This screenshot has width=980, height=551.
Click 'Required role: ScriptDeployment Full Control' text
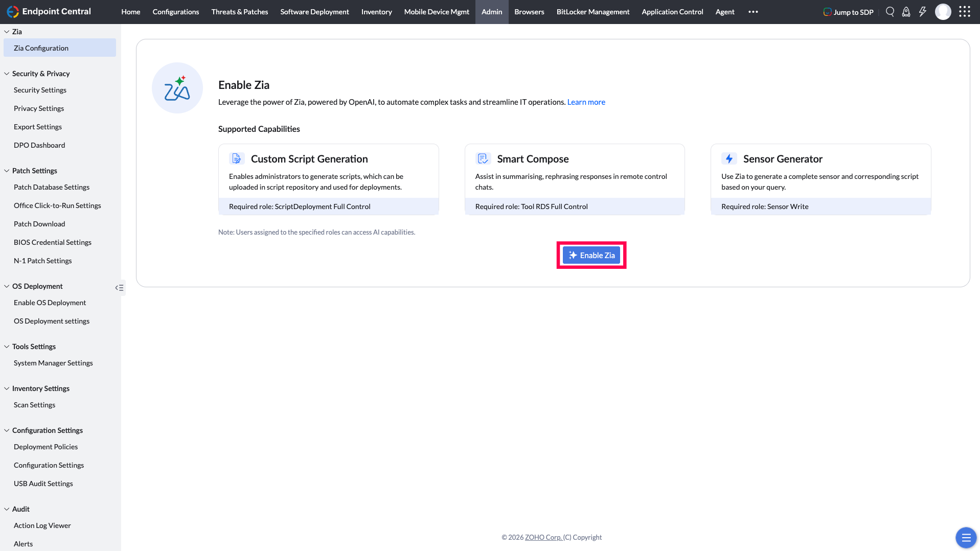(x=300, y=206)
